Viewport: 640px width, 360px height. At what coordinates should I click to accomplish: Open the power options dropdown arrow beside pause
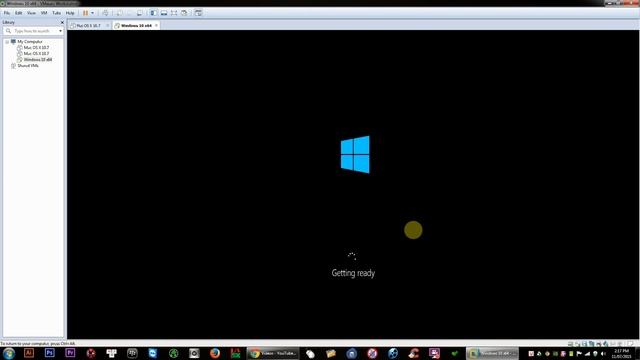92,13
